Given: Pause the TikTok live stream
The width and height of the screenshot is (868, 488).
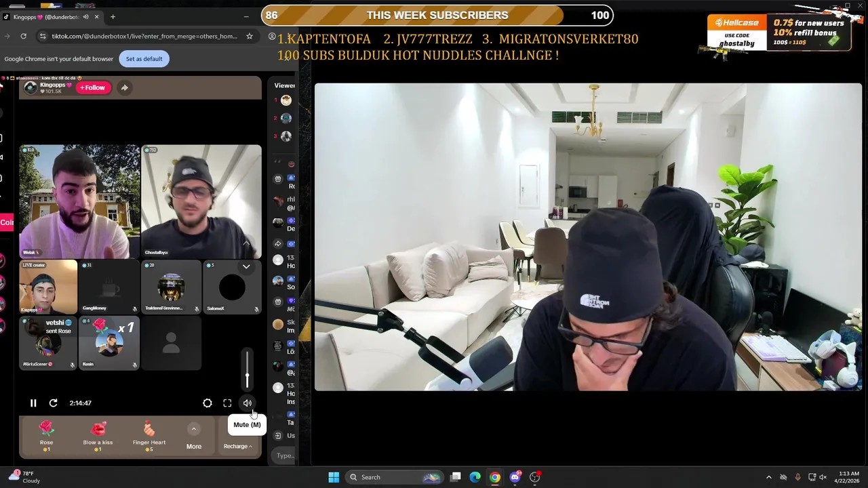Looking at the screenshot, I should pyautogui.click(x=33, y=403).
